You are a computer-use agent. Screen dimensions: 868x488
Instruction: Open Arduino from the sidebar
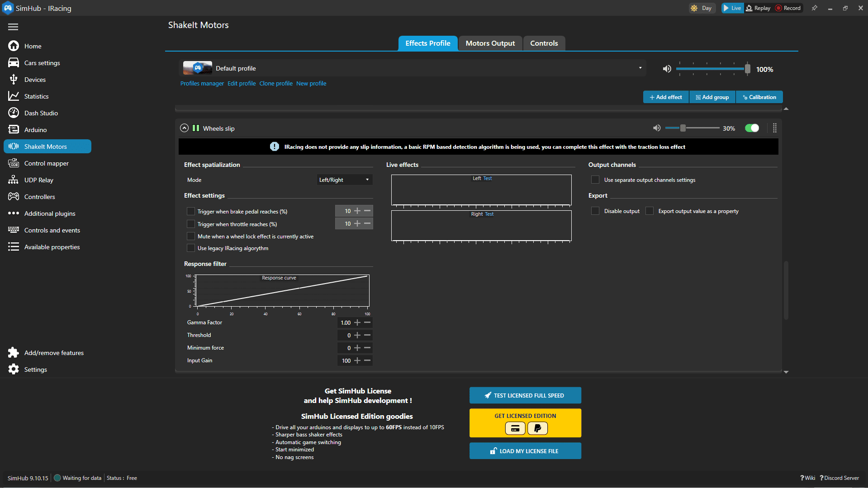pos(35,130)
